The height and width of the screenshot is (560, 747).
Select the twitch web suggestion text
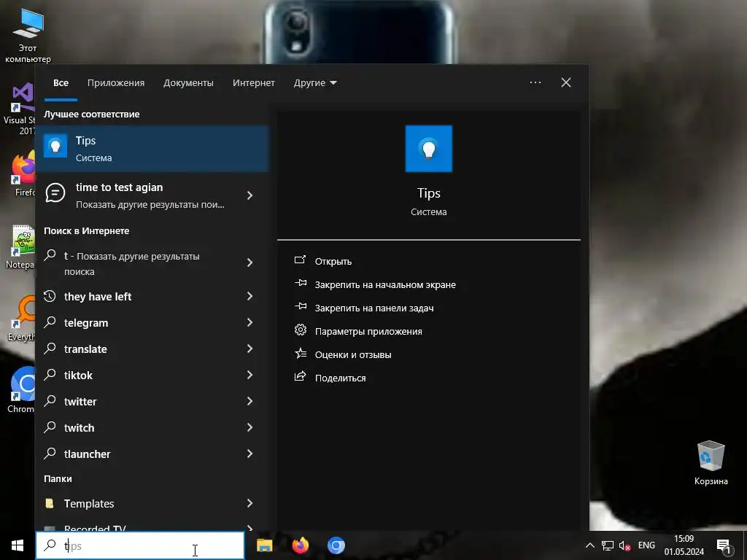click(79, 428)
